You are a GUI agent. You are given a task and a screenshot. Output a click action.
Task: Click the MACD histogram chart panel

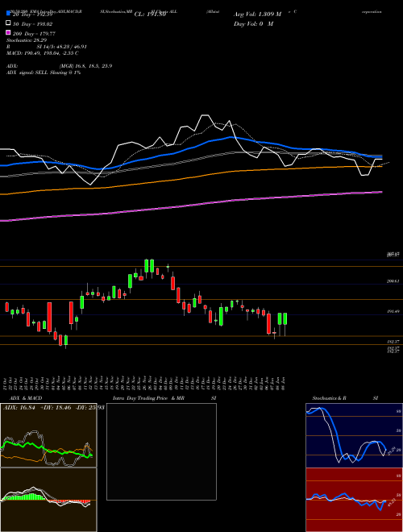click(x=48, y=500)
